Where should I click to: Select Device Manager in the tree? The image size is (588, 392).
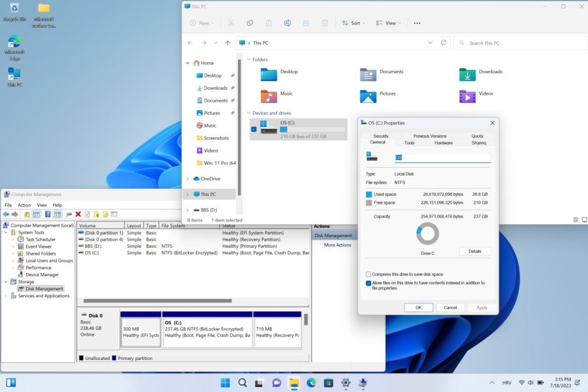(42, 275)
